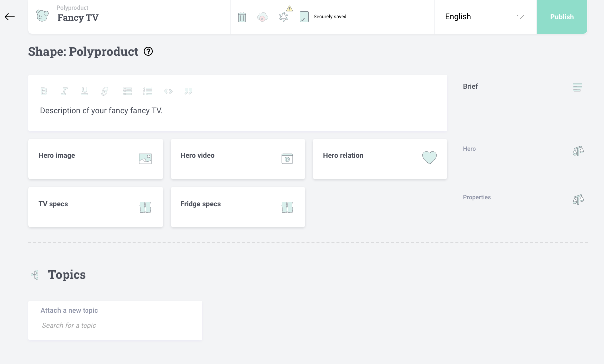Toggle italic formatting in the description editor
Viewport: 604px width, 364px height.
click(x=64, y=91)
